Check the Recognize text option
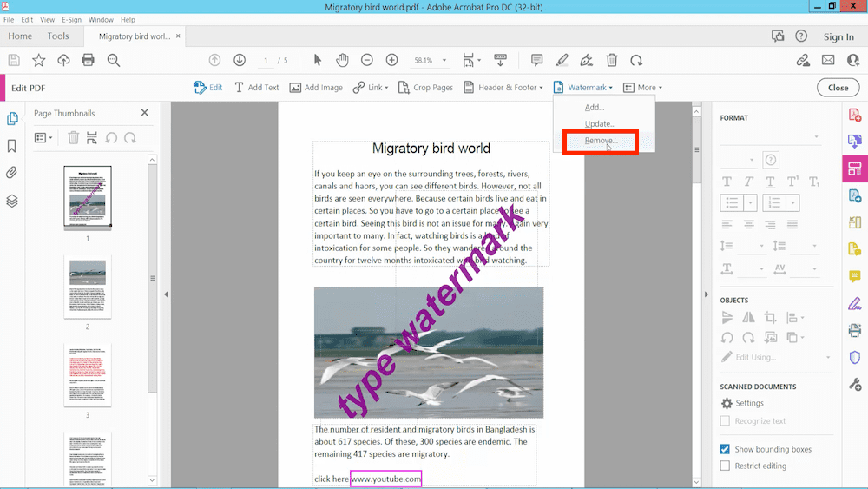This screenshot has width=868, height=489. [725, 421]
